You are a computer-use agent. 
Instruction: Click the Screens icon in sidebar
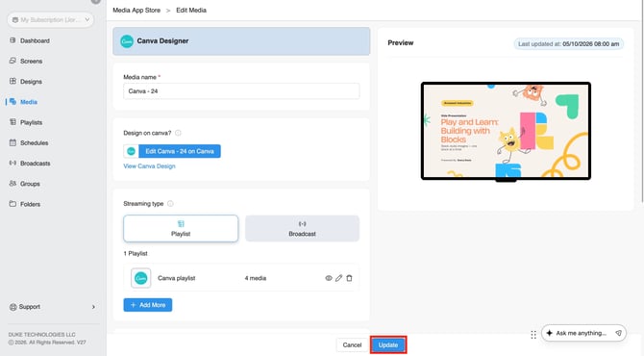(x=12, y=61)
